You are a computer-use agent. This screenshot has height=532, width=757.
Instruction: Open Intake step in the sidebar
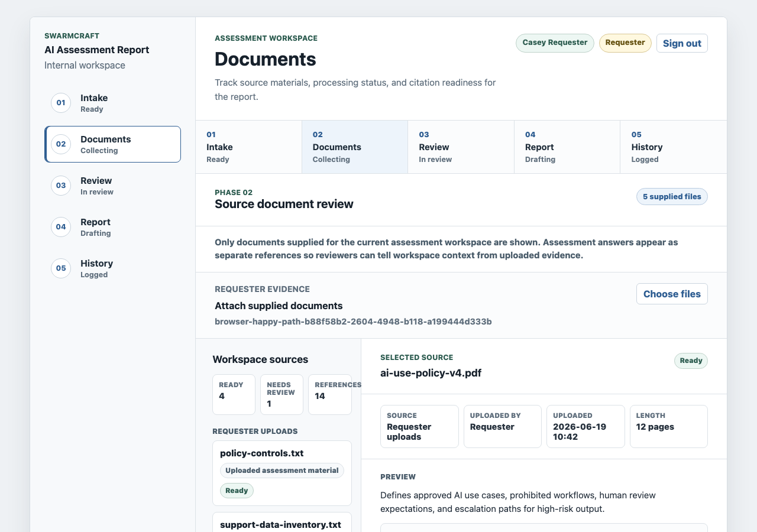(112, 103)
